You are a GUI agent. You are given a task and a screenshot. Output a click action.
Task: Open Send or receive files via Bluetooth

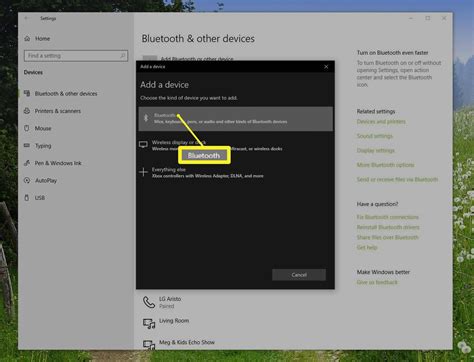point(397,179)
